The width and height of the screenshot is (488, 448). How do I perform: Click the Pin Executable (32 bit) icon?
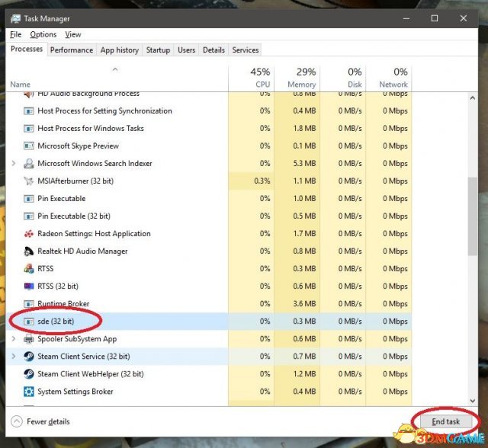(29, 216)
